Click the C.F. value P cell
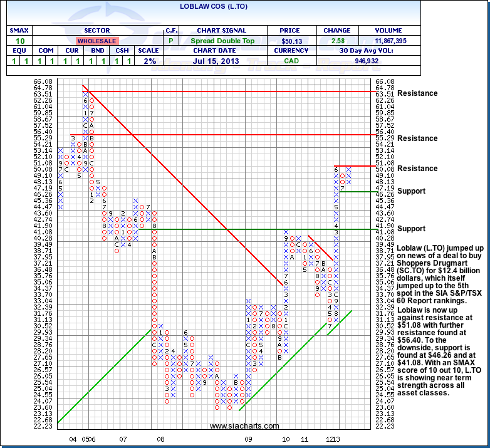490x448 pixels. 171,40
